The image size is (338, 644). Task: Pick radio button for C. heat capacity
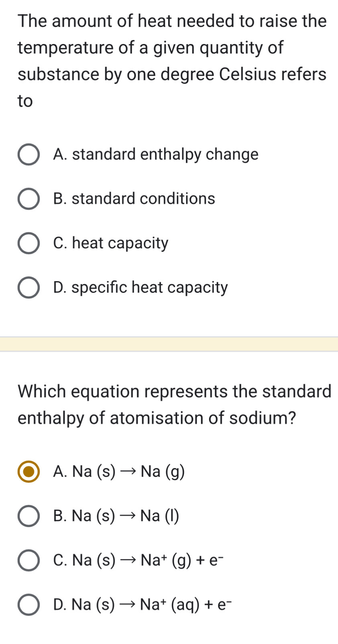(29, 243)
